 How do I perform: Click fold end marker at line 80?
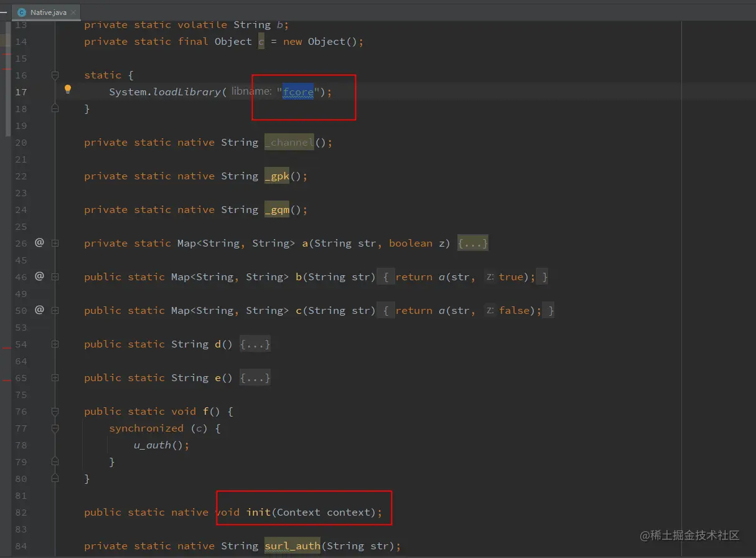55,478
